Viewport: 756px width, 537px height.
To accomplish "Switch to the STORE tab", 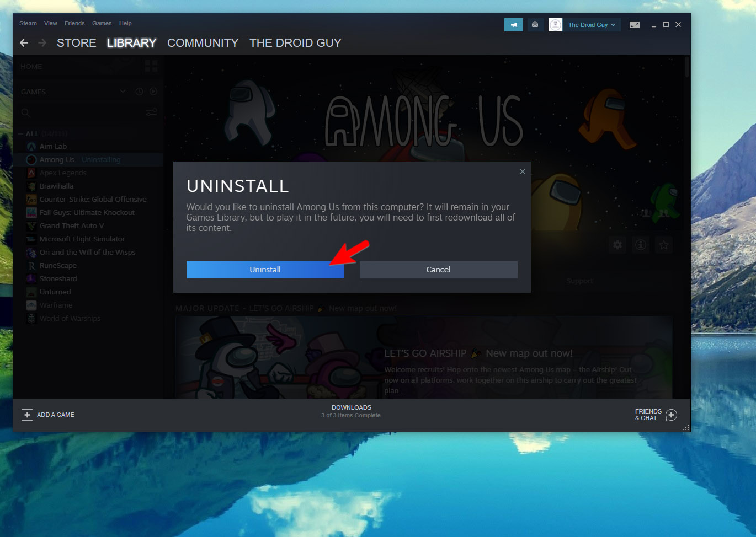I will [x=76, y=42].
